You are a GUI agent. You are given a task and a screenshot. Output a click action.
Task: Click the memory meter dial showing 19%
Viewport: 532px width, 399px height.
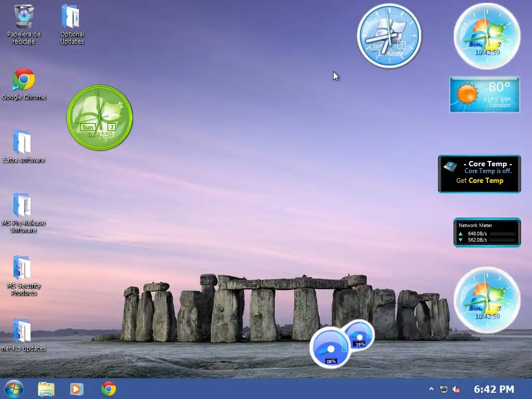(x=360, y=335)
